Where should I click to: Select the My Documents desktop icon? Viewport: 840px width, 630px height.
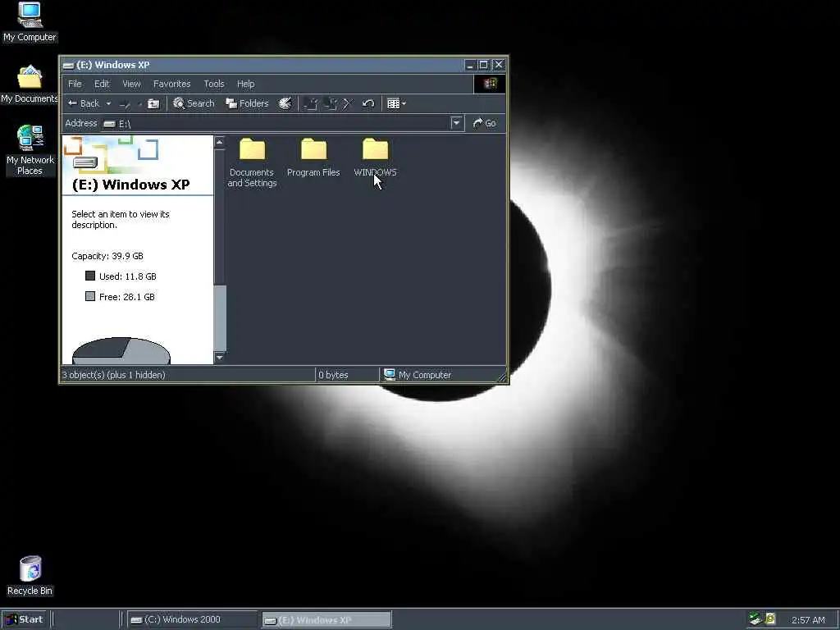[30, 84]
